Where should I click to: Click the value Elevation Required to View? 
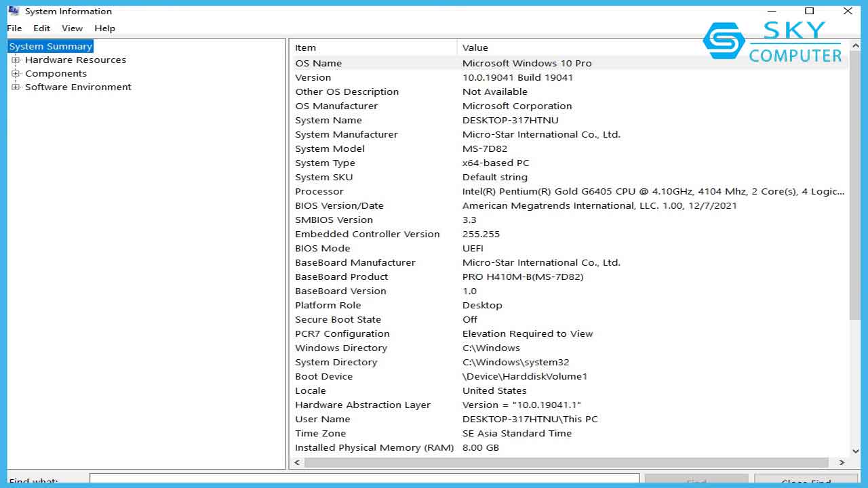click(x=528, y=333)
